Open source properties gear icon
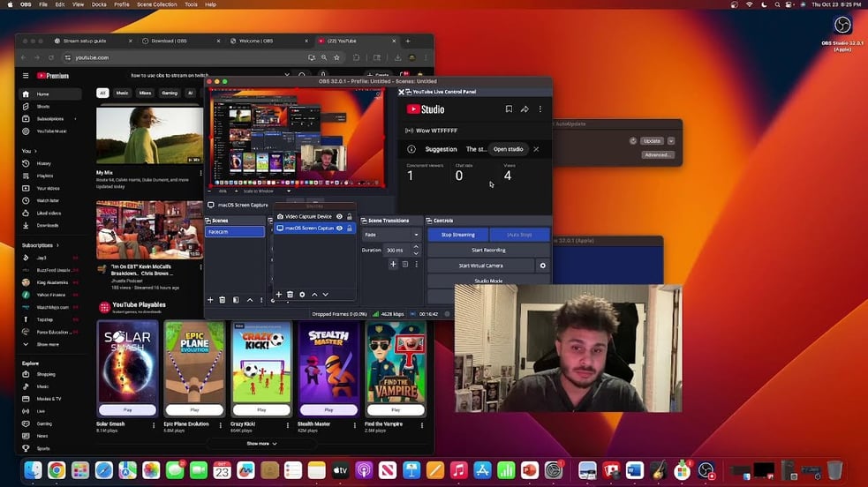 pyautogui.click(x=302, y=295)
